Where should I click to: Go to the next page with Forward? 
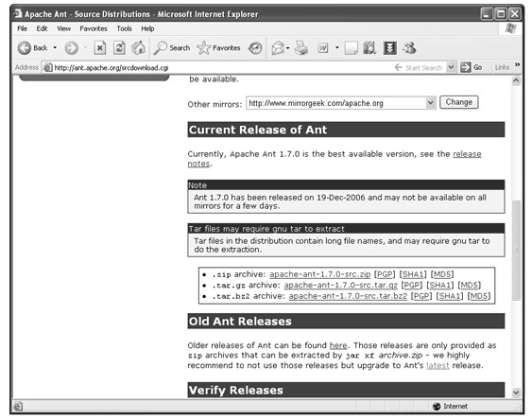click(x=71, y=48)
